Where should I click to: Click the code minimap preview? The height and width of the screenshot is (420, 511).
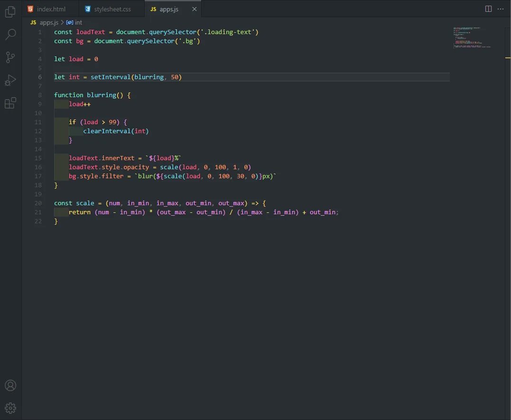(472, 37)
